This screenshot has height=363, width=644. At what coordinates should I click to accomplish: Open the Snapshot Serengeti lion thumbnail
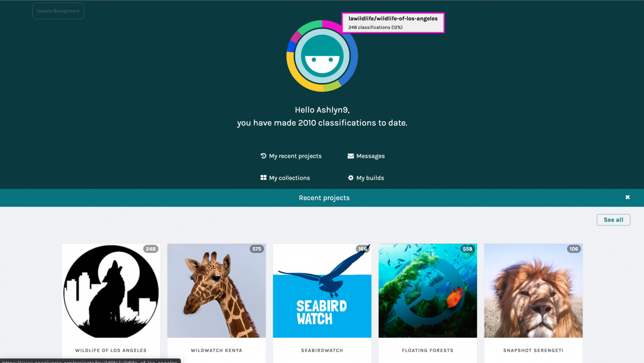[533, 291]
